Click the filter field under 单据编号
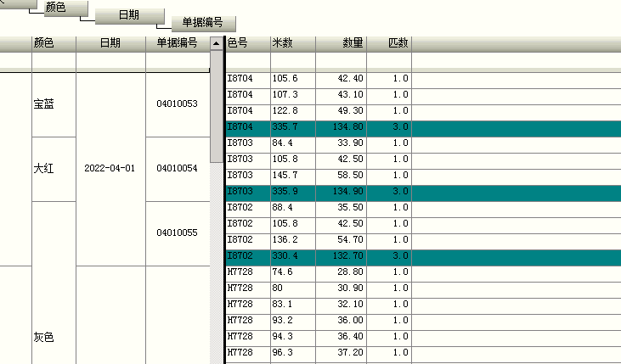Viewport: 621px width, 364px height. pos(178,60)
